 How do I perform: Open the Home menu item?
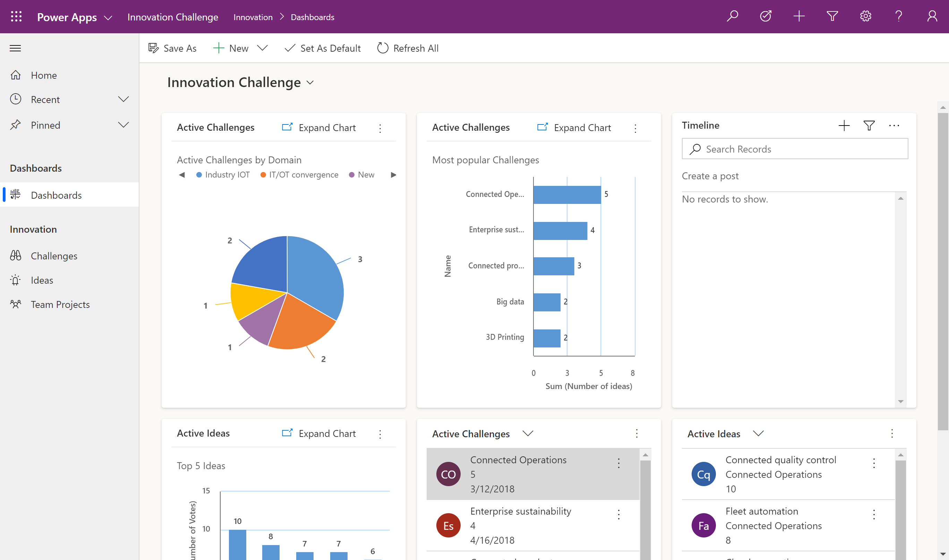pyautogui.click(x=43, y=75)
